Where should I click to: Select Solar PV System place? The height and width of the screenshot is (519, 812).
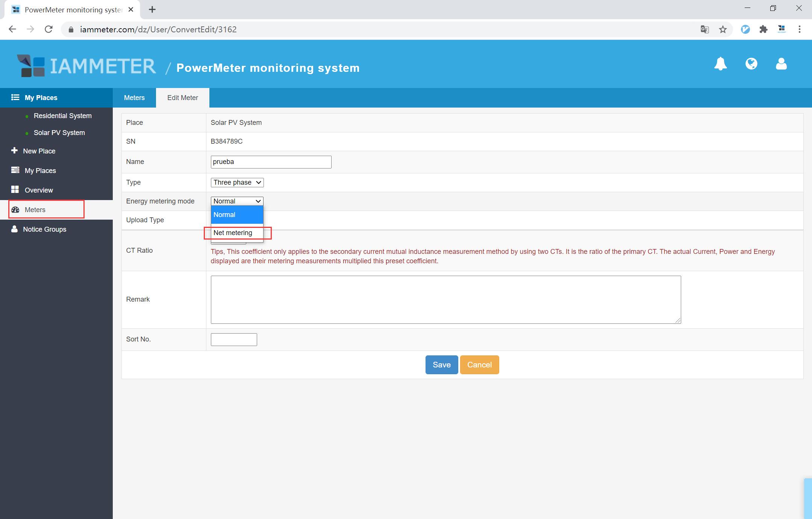[59, 133]
